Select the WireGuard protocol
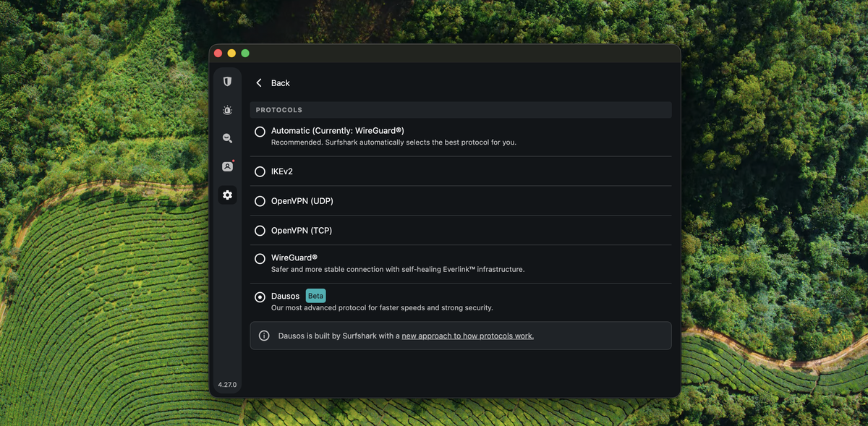 [x=260, y=258]
